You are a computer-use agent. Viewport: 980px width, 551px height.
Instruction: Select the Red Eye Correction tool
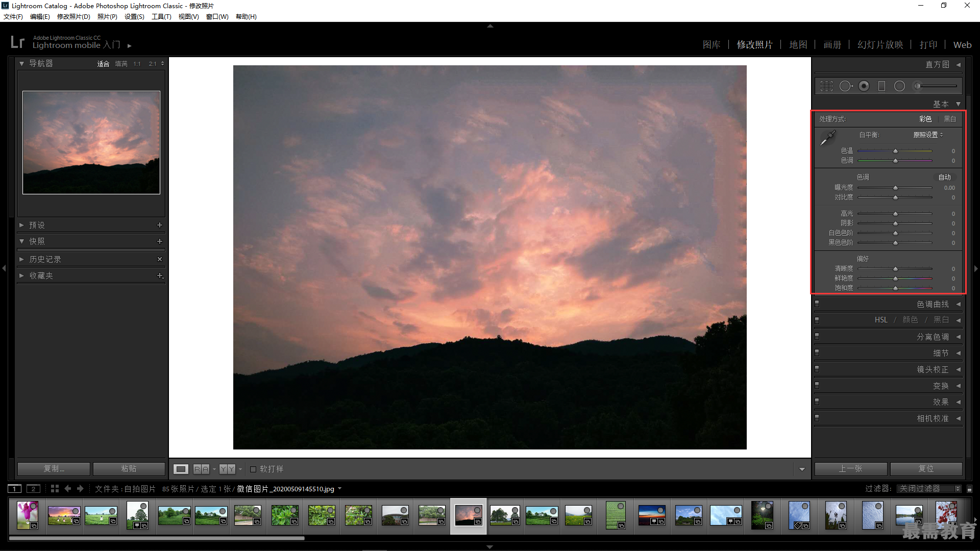864,86
